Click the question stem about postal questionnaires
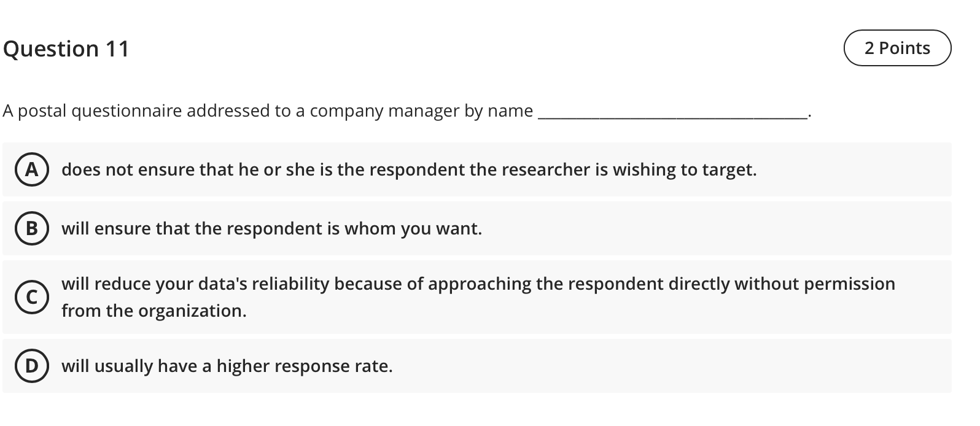The width and height of the screenshot is (980, 426). tap(267, 111)
